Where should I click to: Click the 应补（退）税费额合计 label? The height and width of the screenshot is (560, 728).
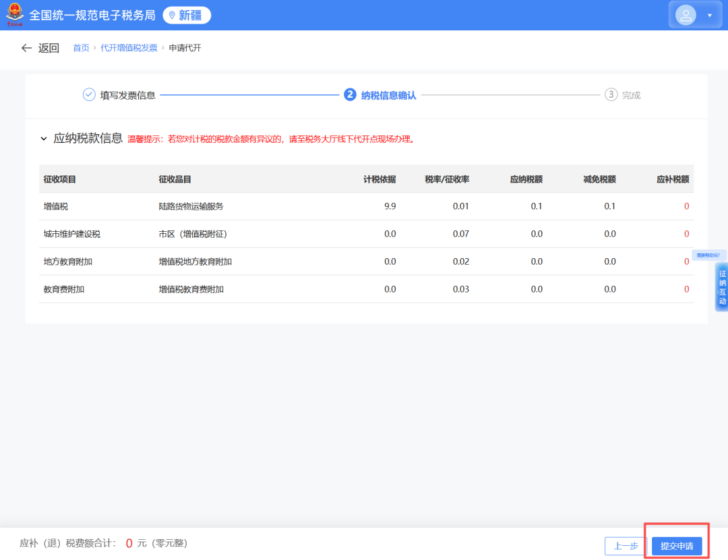click(68, 543)
